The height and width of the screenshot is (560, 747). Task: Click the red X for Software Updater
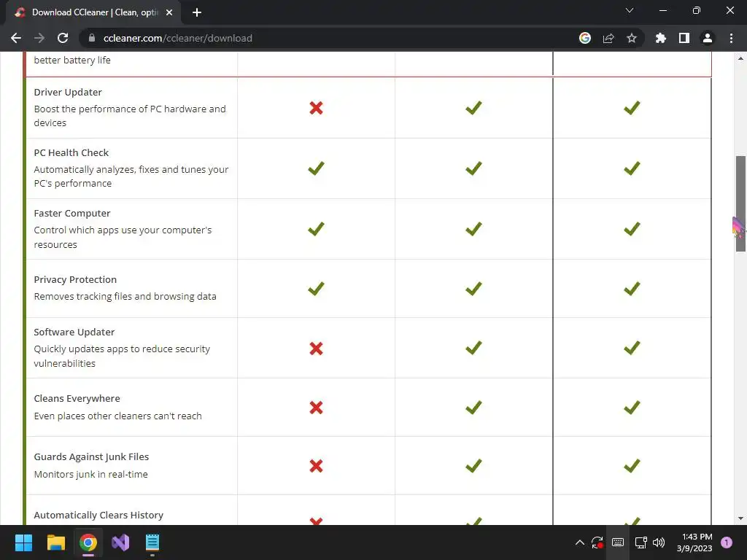(317, 349)
